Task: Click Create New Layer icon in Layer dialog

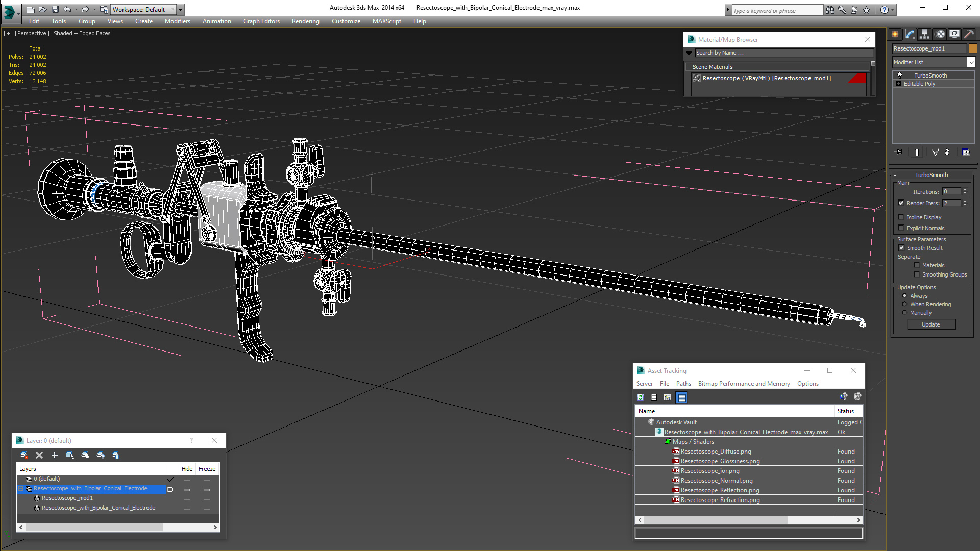Action: pyautogui.click(x=24, y=455)
